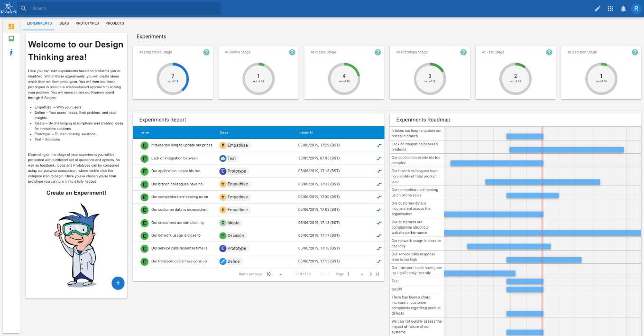This screenshot has height=336, width=644.
Task: Open the apps grid menu
Action: coord(610,9)
